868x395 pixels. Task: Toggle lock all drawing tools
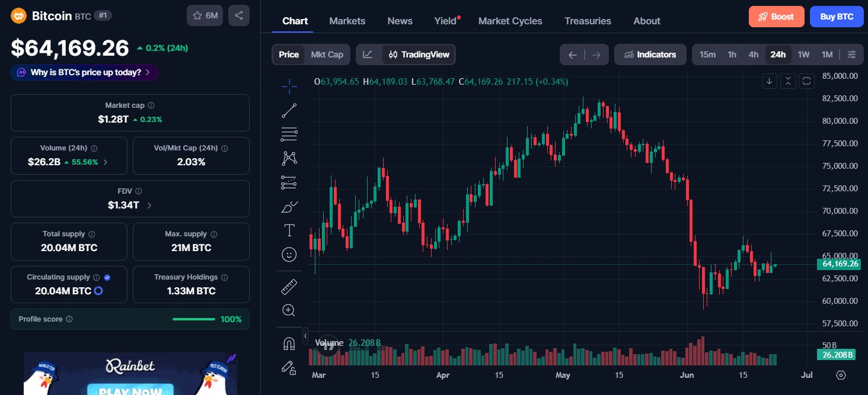(x=289, y=368)
